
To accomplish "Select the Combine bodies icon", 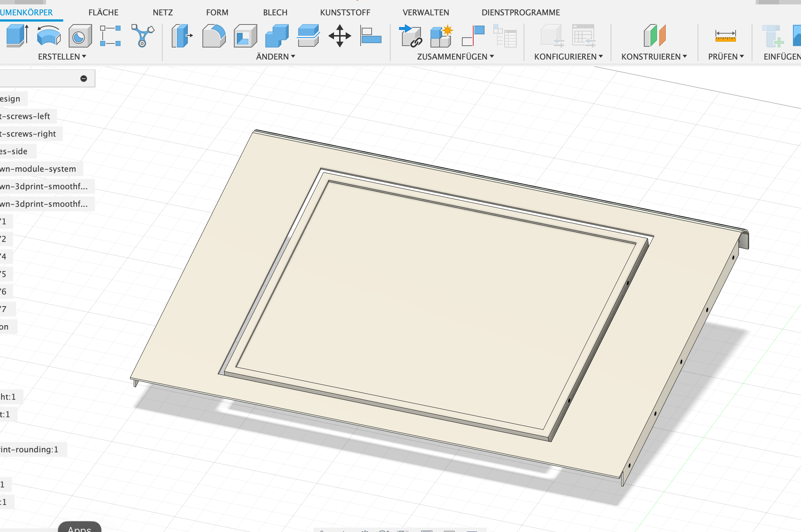I will (x=277, y=36).
